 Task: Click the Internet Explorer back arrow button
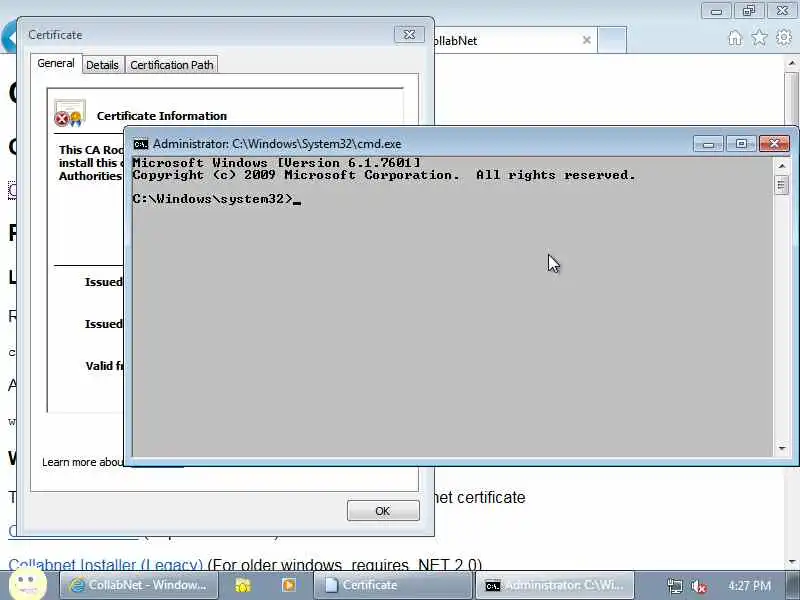[x=8, y=38]
